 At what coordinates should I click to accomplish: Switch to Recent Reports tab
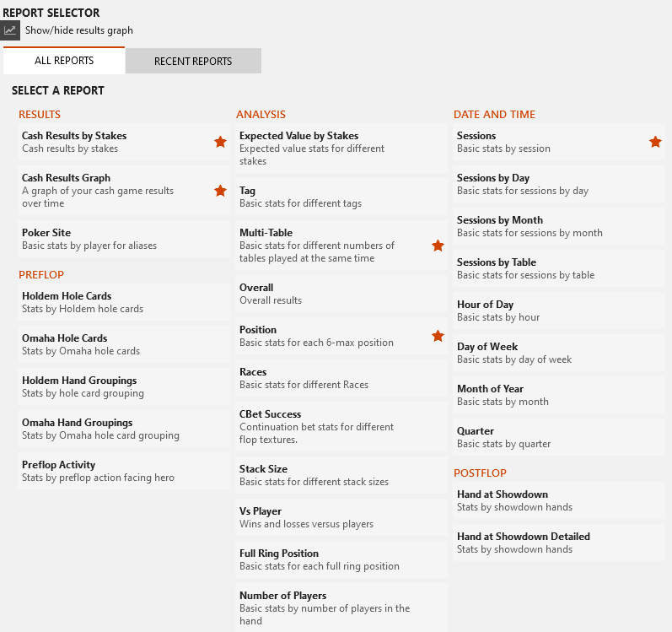[193, 61]
